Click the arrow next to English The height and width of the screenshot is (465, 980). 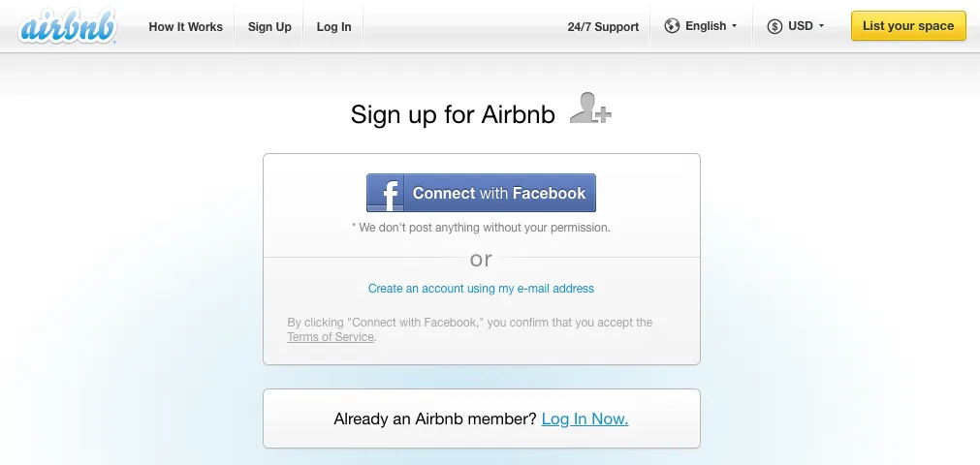734,26
